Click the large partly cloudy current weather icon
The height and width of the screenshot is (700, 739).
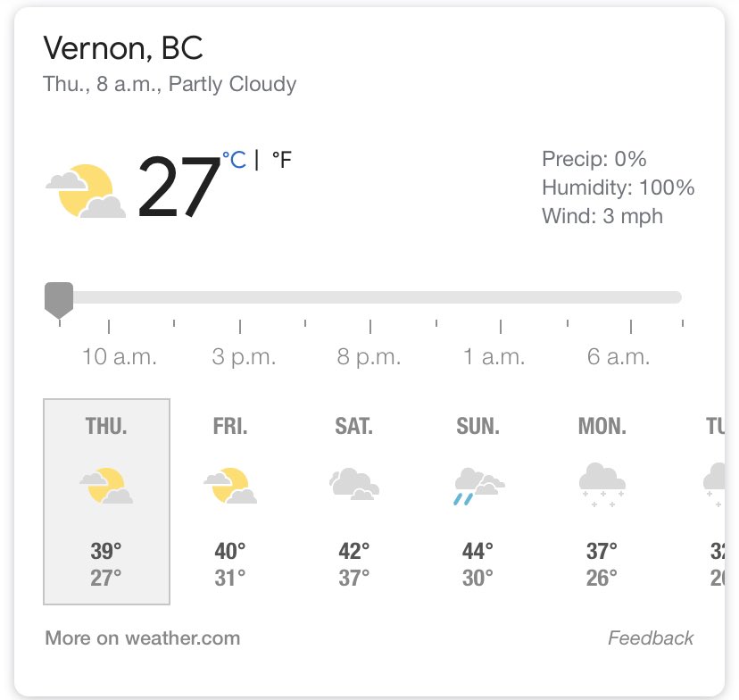pos(86,191)
